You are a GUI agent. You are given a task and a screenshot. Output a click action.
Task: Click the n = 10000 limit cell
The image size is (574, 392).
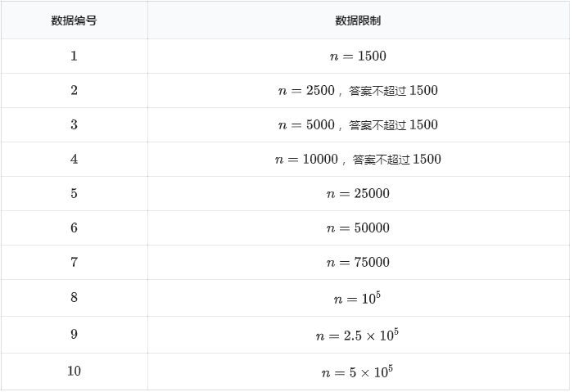[358, 160]
